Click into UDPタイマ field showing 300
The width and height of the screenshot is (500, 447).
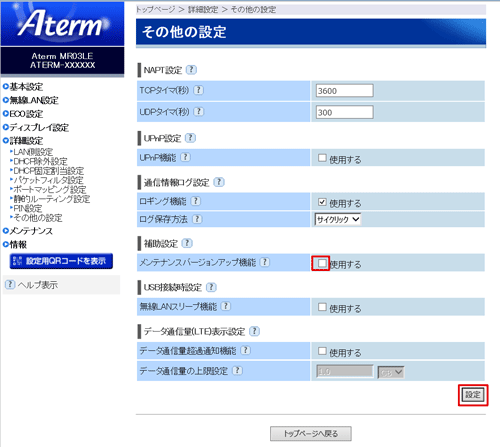[x=344, y=112]
